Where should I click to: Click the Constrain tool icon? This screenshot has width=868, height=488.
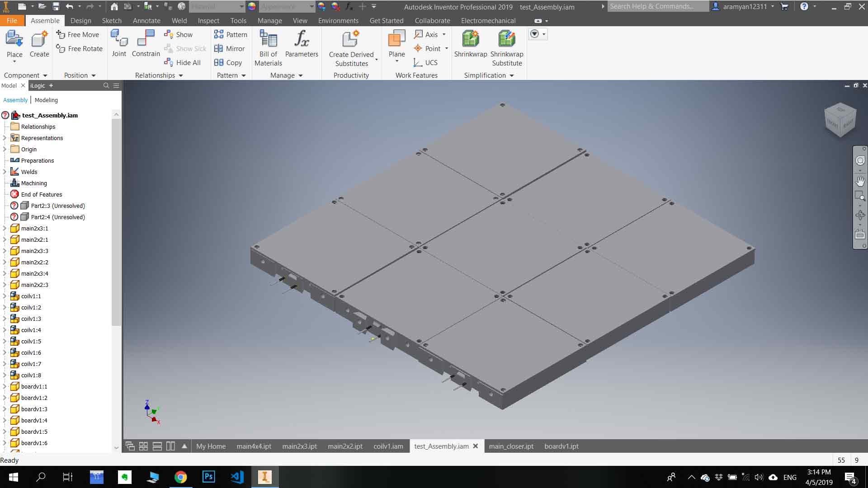point(146,39)
